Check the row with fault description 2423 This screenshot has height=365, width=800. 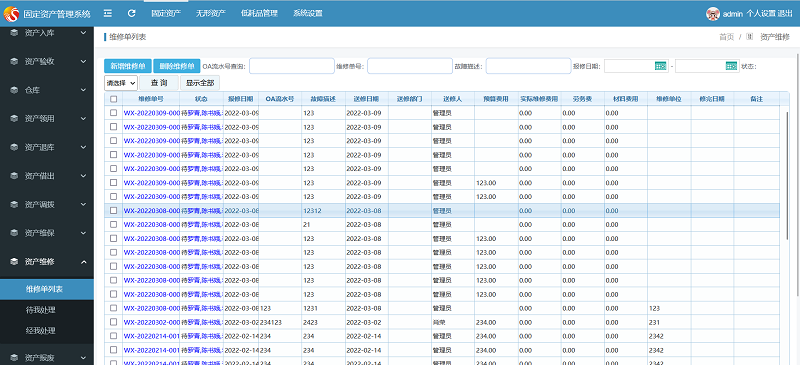click(x=113, y=322)
